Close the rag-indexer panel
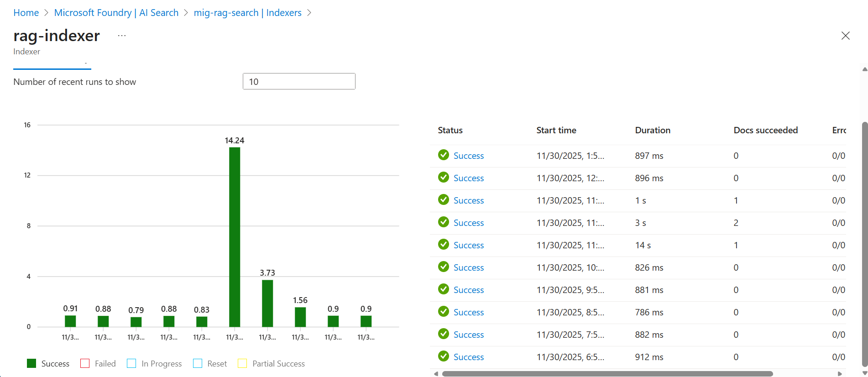 pyautogui.click(x=845, y=36)
